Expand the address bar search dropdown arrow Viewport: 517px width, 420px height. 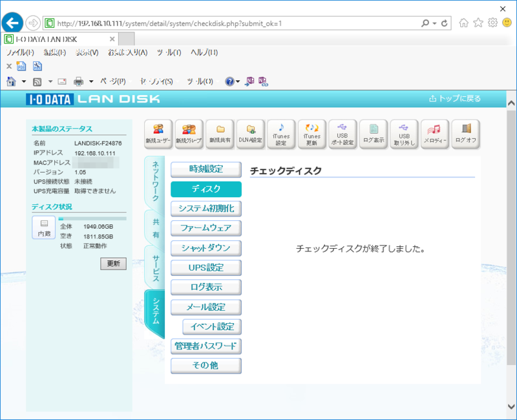(434, 23)
